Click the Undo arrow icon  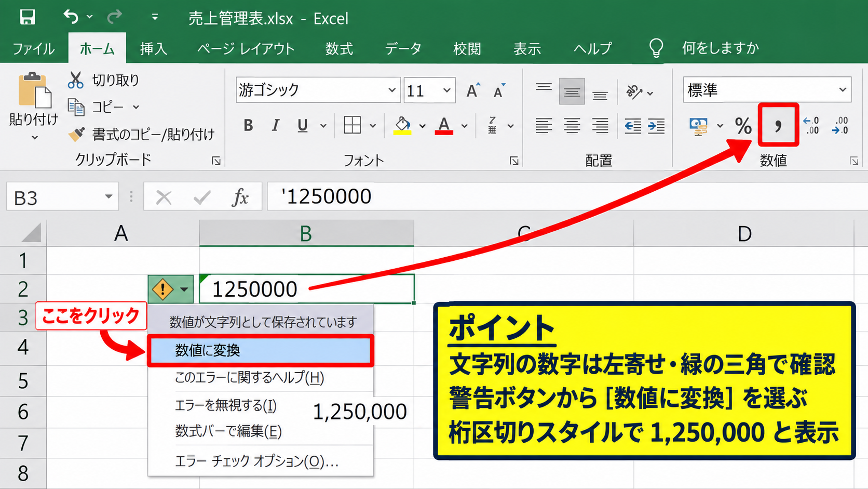point(71,17)
